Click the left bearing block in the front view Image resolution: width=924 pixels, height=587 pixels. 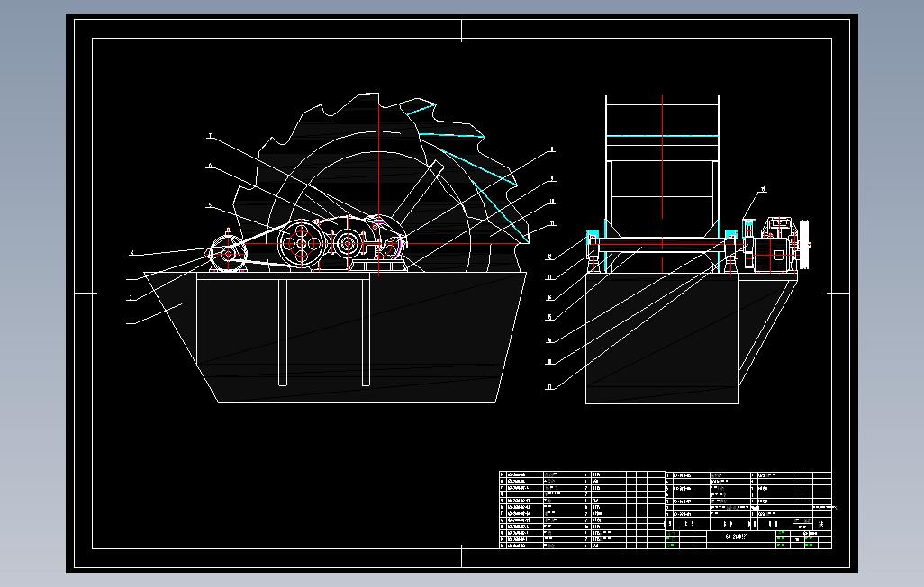593,252
